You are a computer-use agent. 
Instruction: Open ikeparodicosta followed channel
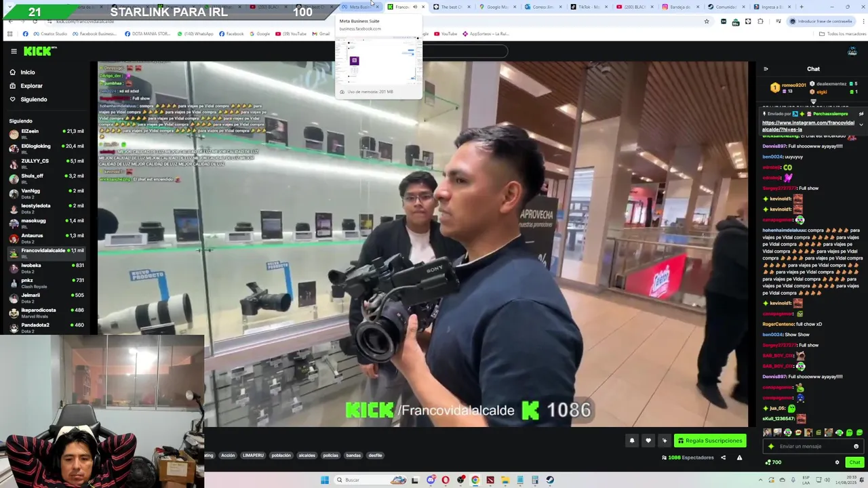(46, 312)
